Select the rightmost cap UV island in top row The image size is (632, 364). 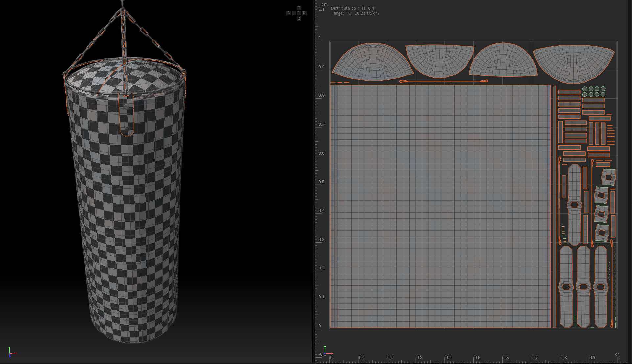574,64
